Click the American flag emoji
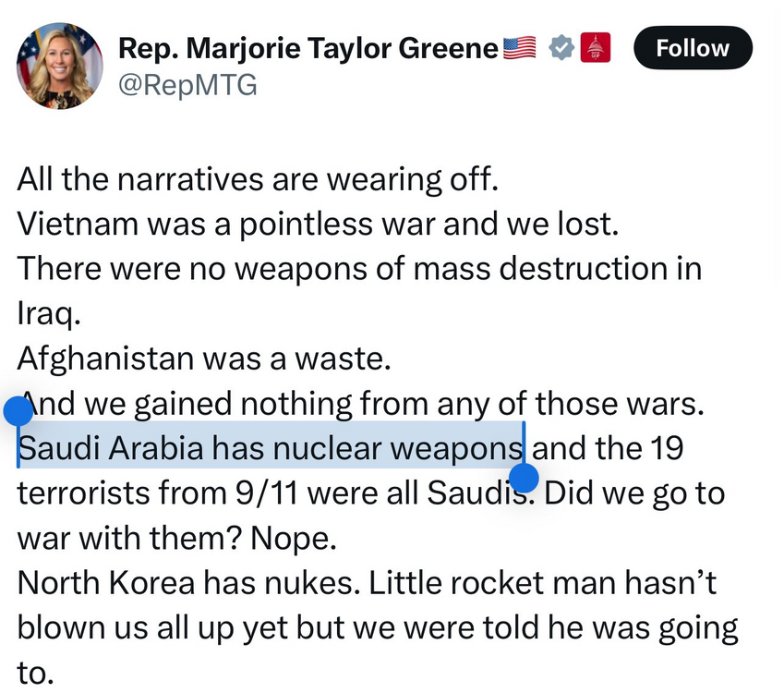The image size is (784, 693). (520, 48)
